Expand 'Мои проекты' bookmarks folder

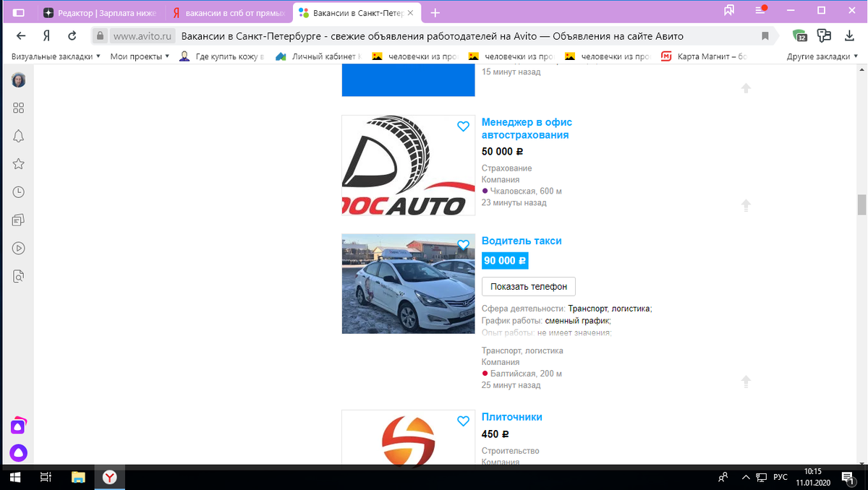point(140,56)
